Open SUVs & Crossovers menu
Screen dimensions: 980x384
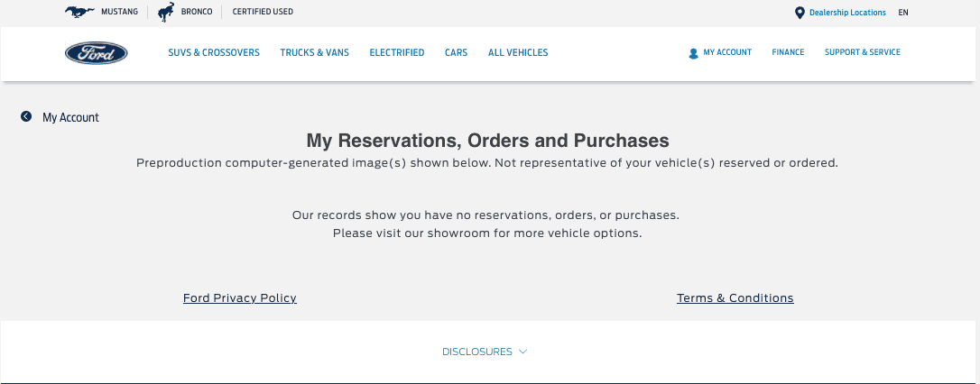click(x=214, y=53)
